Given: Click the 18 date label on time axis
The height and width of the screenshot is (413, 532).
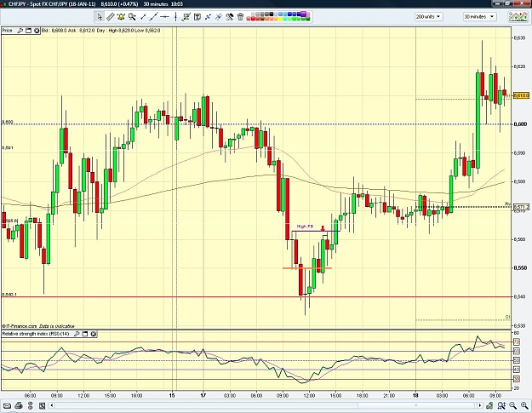Looking at the screenshot, I should coord(415,395).
